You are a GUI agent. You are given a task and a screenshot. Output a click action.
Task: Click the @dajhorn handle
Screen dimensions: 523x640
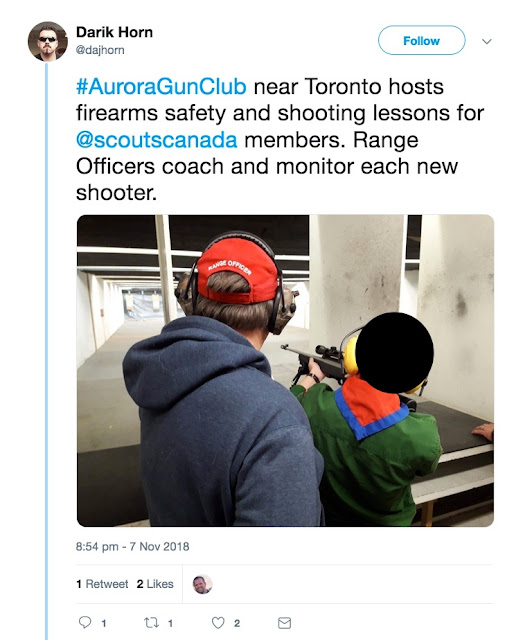[100, 50]
